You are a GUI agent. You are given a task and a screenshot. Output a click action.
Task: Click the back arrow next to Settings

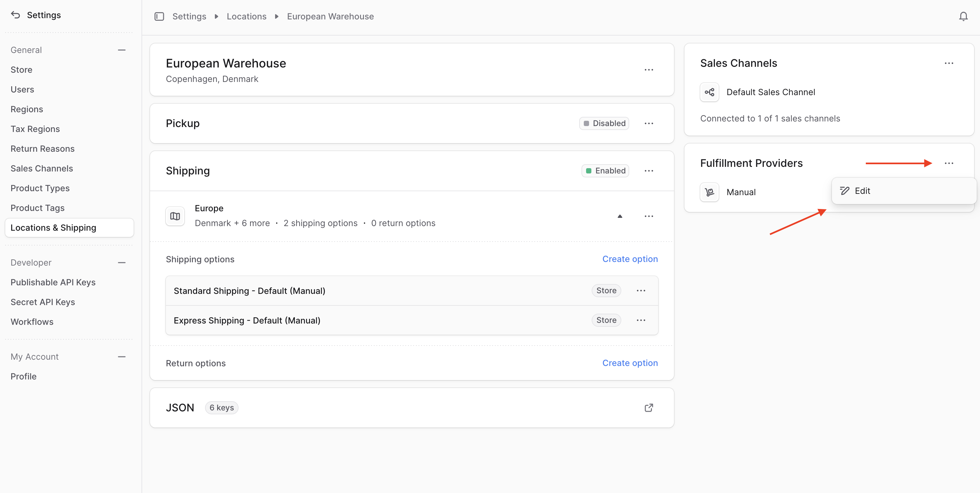click(x=15, y=15)
